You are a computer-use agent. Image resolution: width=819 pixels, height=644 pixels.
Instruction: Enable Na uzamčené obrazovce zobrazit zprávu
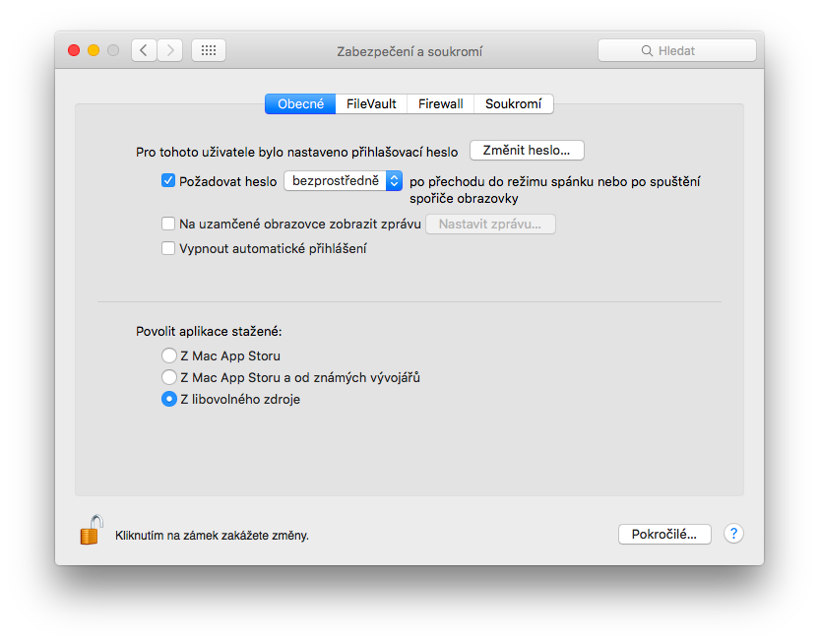coord(168,224)
